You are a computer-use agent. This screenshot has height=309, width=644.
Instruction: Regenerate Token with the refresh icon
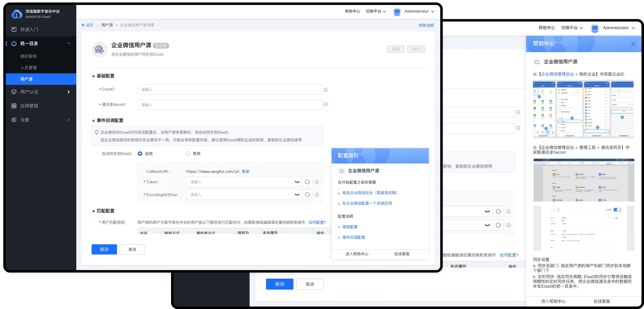tap(307, 182)
